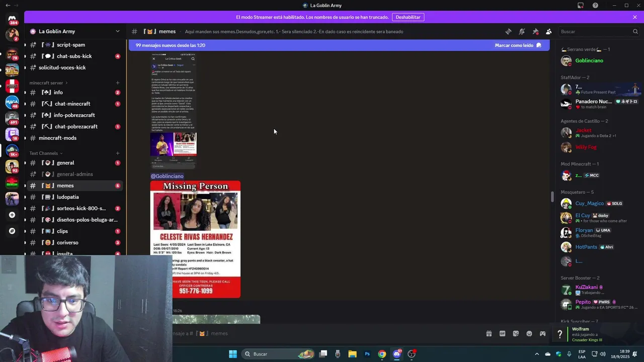Open Discord direct messages home icon

tap(12, 19)
